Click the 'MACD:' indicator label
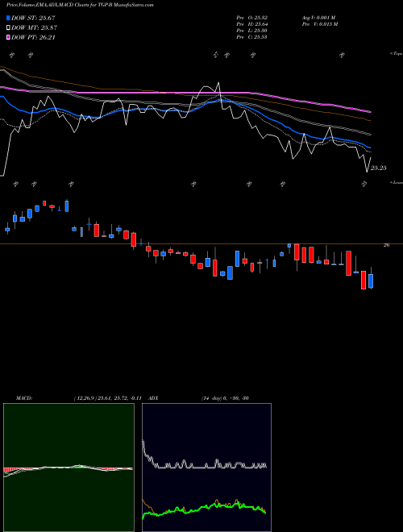403x532 pixels. [x=23, y=398]
